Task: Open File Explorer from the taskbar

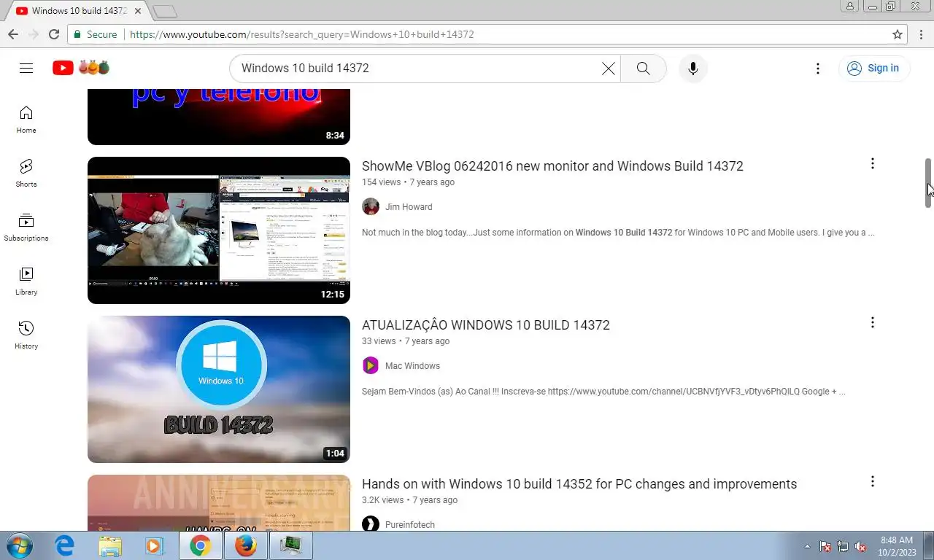Action: point(110,545)
